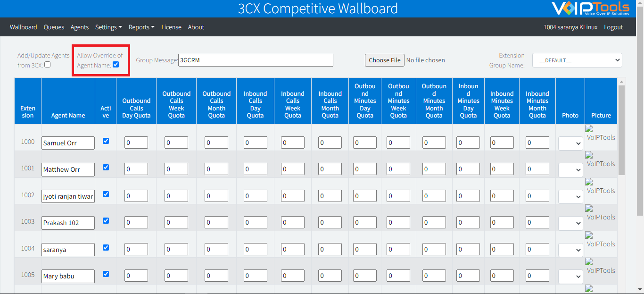The image size is (644, 294).
Task: Click Inbound Minutes Week Quota for extension 1004
Action: pyautogui.click(x=502, y=249)
